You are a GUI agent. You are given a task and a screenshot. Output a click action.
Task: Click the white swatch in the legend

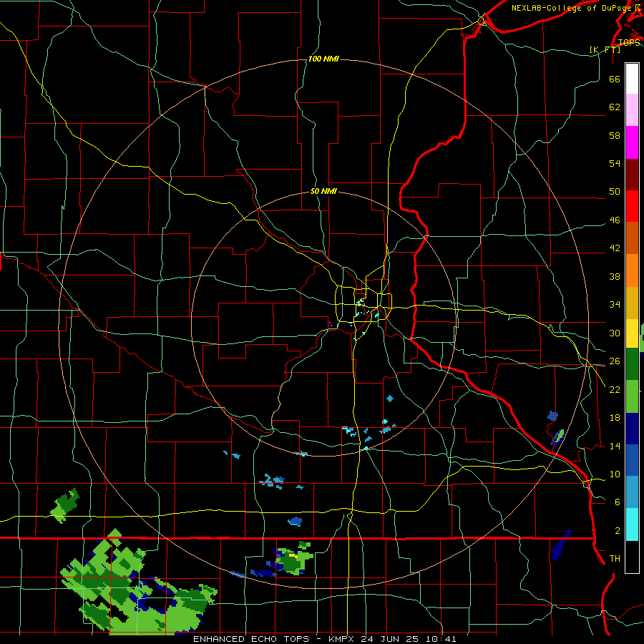pos(632,79)
